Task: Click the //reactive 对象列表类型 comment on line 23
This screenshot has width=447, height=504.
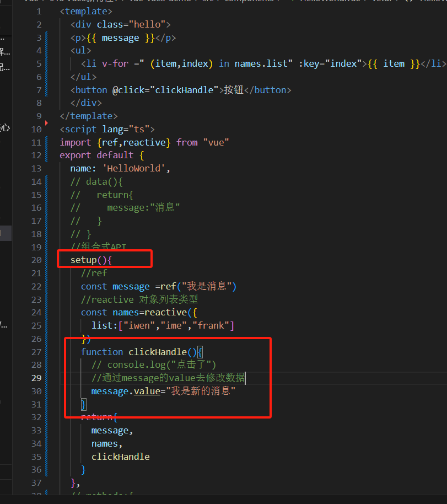Action: click(x=139, y=299)
